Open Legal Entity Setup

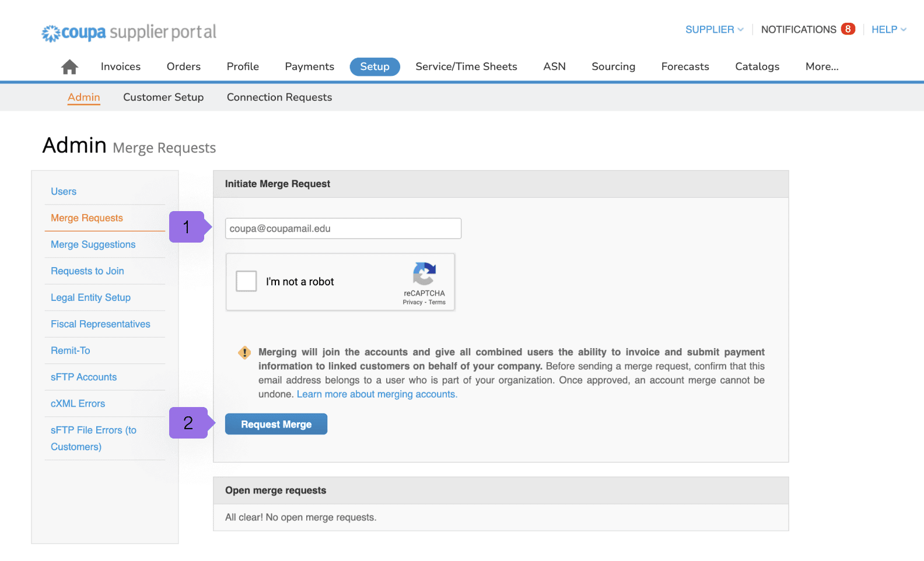tap(90, 297)
